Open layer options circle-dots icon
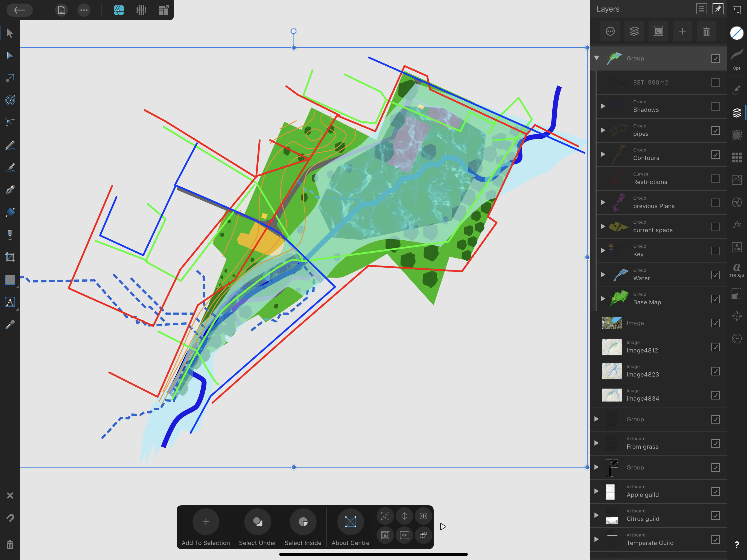 click(610, 31)
